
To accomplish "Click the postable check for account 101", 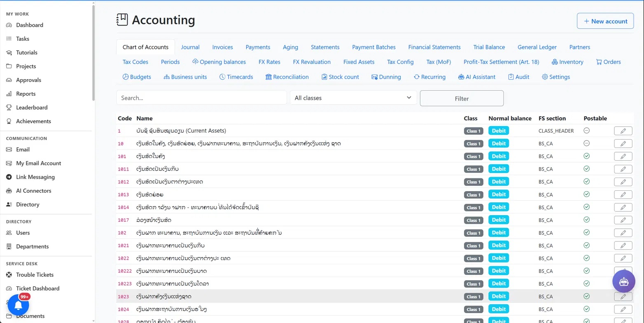I will click(587, 156).
